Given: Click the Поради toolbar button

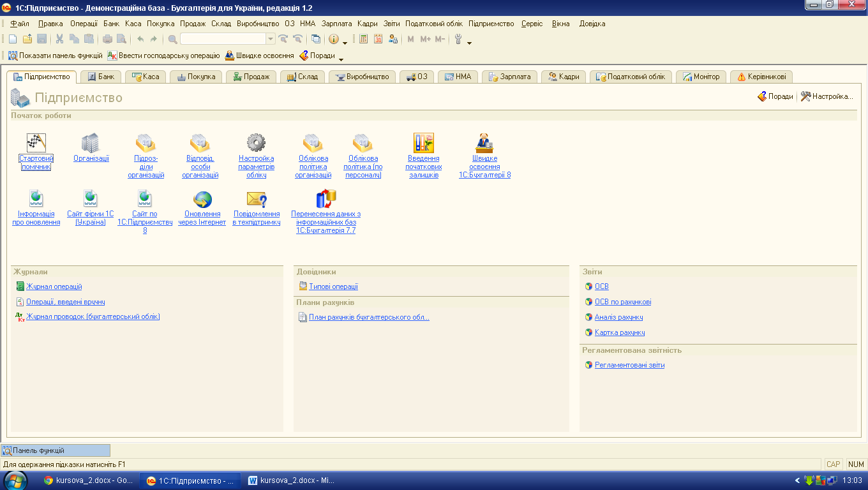Looking at the screenshot, I should point(317,56).
